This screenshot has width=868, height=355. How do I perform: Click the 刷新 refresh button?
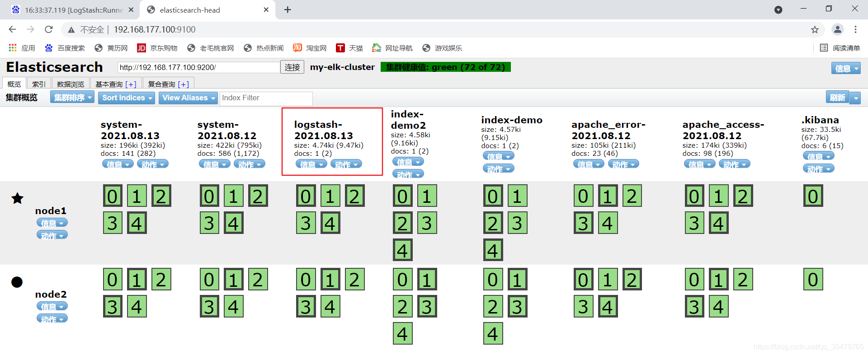tap(837, 98)
